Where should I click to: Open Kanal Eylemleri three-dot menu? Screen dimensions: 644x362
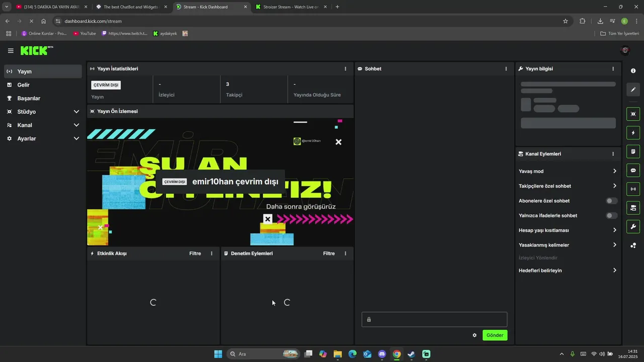[613, 154]
